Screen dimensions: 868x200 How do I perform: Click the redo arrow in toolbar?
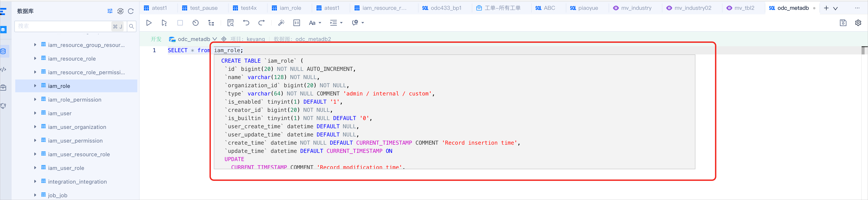pos(261,23)
